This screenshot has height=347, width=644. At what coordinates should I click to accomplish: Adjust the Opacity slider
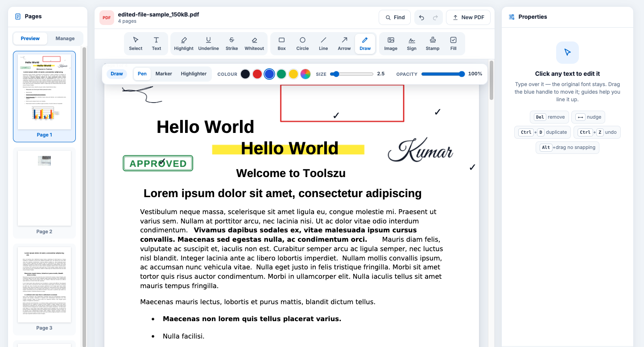443,74
